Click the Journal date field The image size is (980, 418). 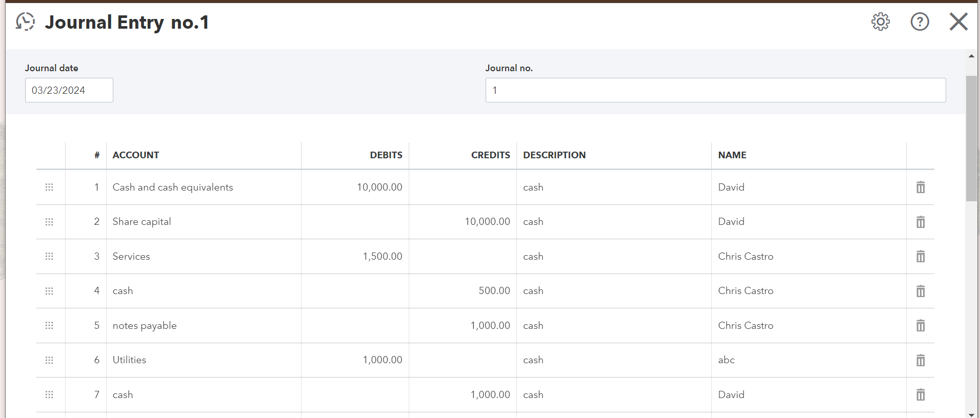[69, 90]
